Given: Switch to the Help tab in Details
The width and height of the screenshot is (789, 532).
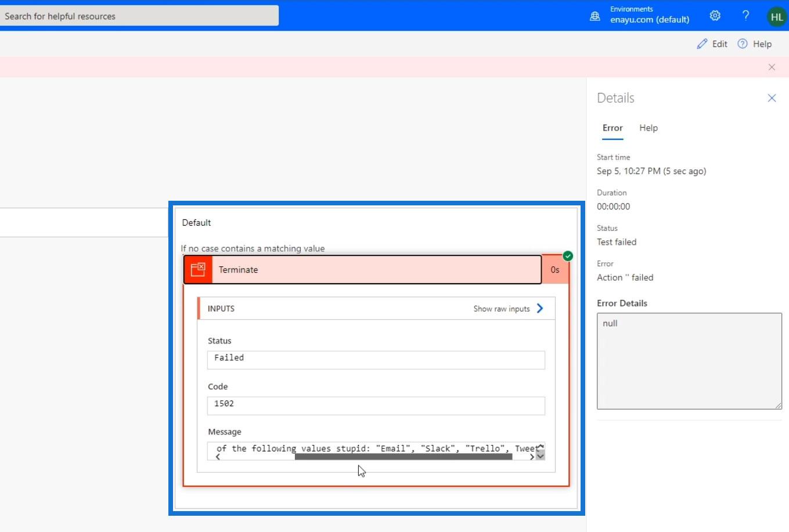Looking at the screenshot, I should [x=649, y=128].
